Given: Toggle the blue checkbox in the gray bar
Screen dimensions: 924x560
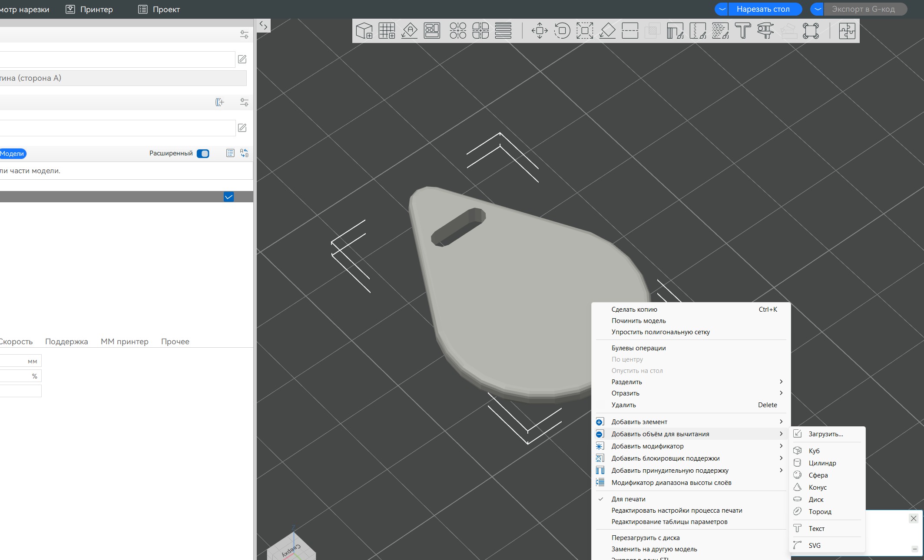Looking at the screenshot, I should coord(229,197).
